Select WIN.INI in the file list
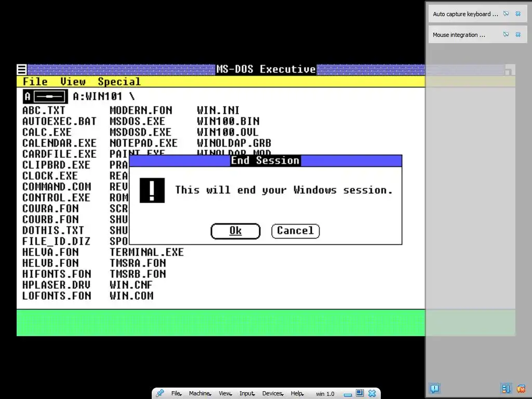Screen dimensions: 532x399 (218, 111)
